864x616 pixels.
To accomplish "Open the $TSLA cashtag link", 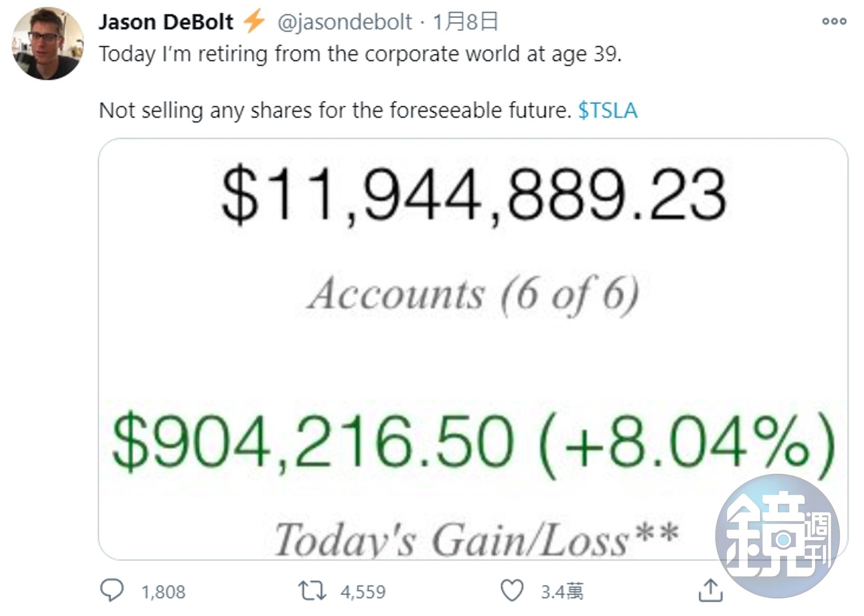I will pyautogui.click(x=607, y=111).
